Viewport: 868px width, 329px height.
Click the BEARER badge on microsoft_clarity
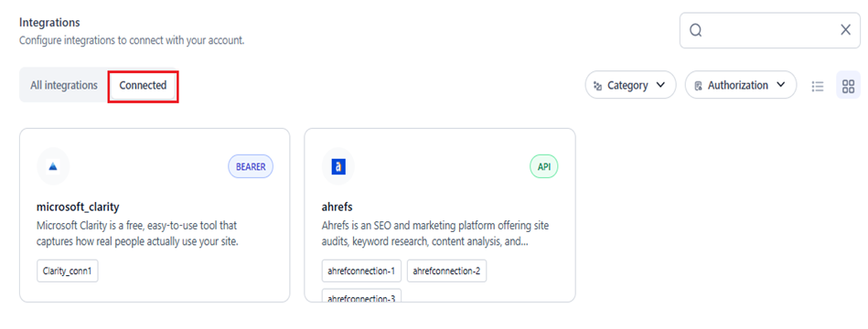251,166
